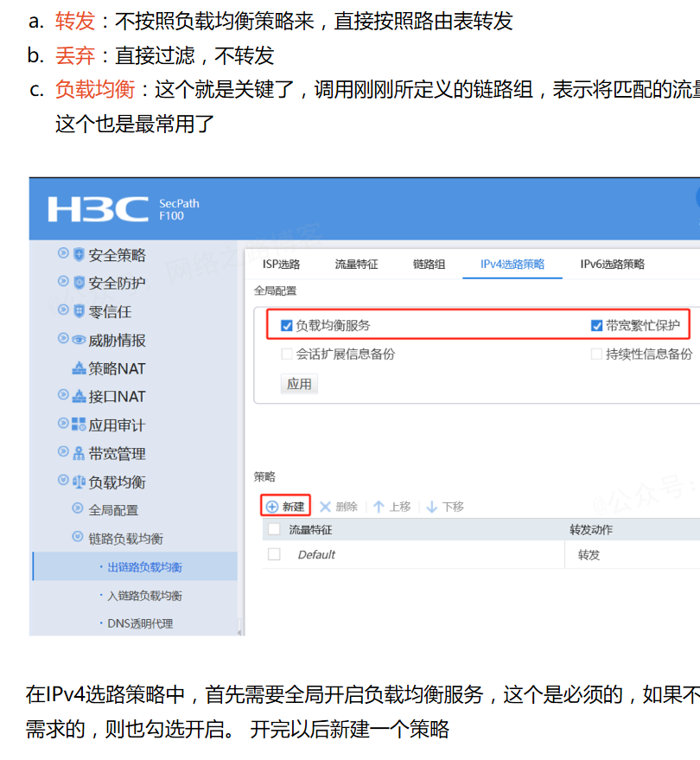Click the 转发 action cell in Default row
Image resolution: width=700 pixels, height=760 pixels.
(589, 554)
